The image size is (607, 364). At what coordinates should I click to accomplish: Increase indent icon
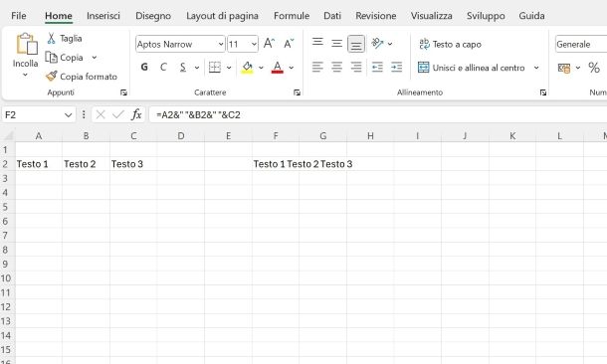[x=396, y=68]
